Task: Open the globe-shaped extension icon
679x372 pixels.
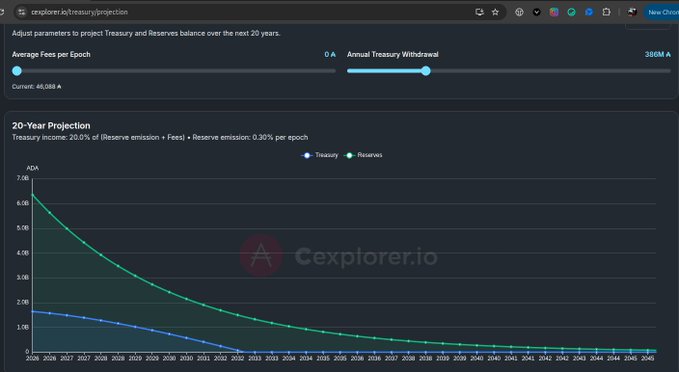Action: point(519,12)
